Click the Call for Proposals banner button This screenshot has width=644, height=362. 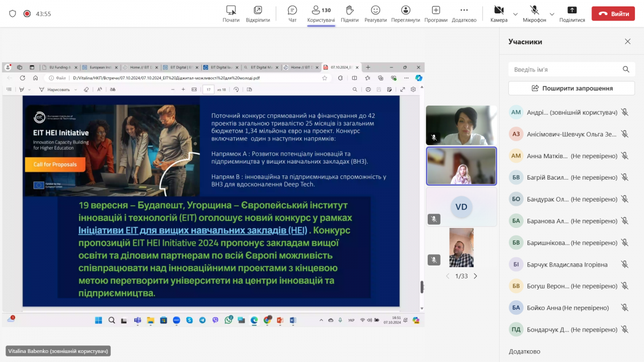coord(55,164)
